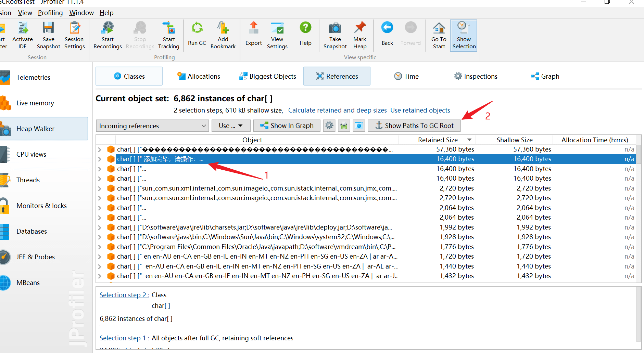Viewport: 644px width, 353px height.
Task: Open the Profiling menu
Action: coord(50,13)
